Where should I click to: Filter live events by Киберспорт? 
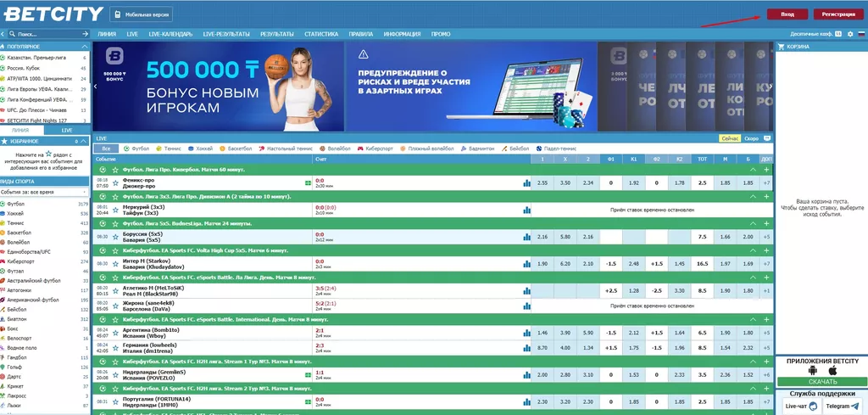tap(375, 149)
